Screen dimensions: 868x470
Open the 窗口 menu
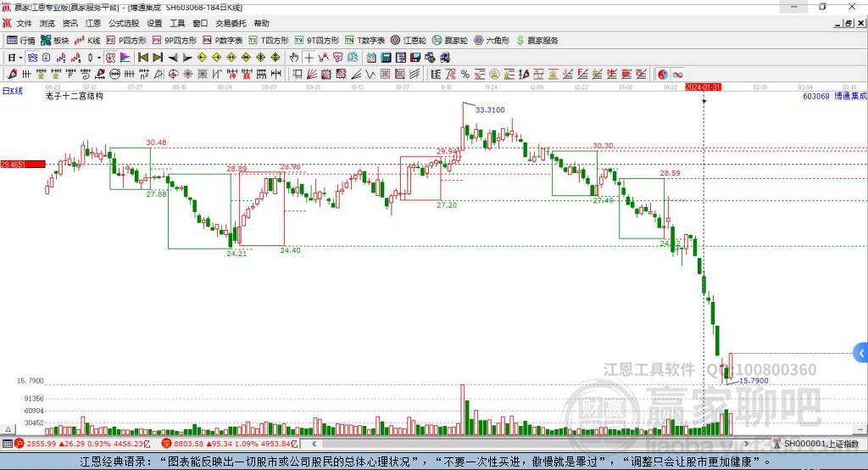(x=200, y=23)
